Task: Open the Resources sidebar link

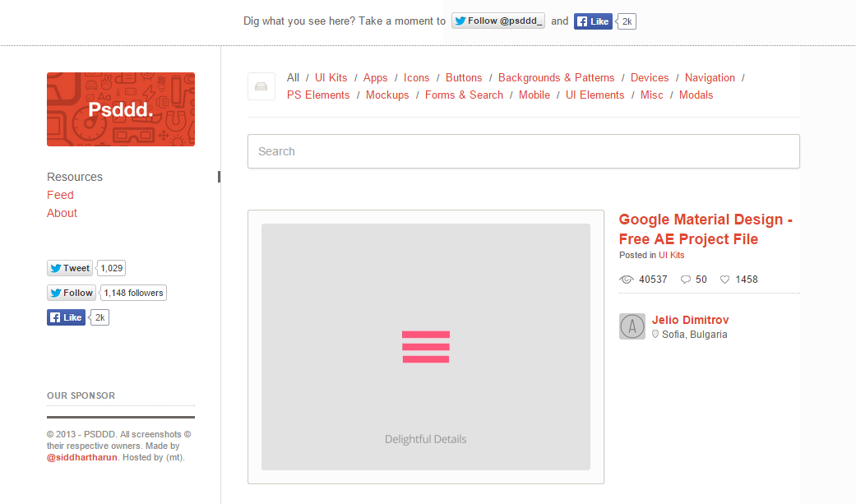Action: pyautogui.click(x=75, y=177)
